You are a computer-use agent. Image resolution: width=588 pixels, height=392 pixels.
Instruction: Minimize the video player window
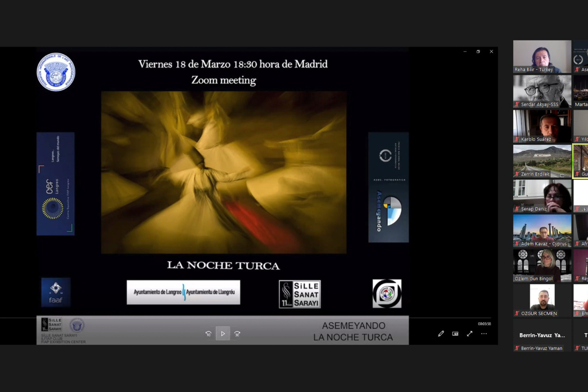(465, 52)
